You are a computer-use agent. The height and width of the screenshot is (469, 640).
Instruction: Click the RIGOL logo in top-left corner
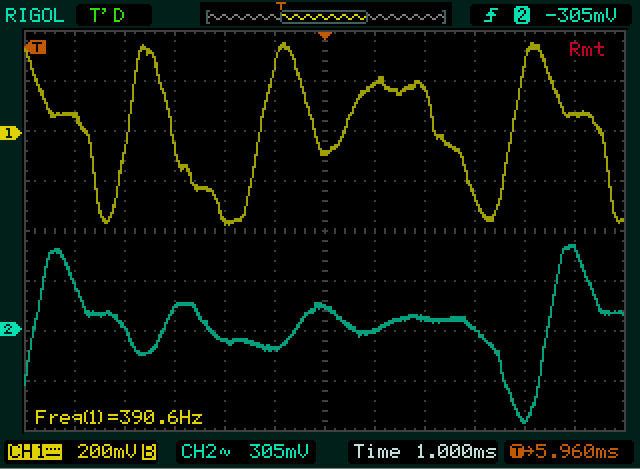tap(34, 14)
